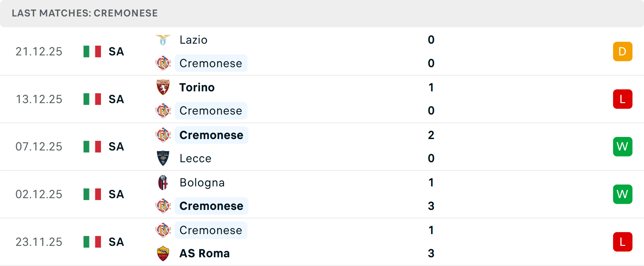Open the Bologna team link
The image size is (644, 266).
tap(202, 182)
